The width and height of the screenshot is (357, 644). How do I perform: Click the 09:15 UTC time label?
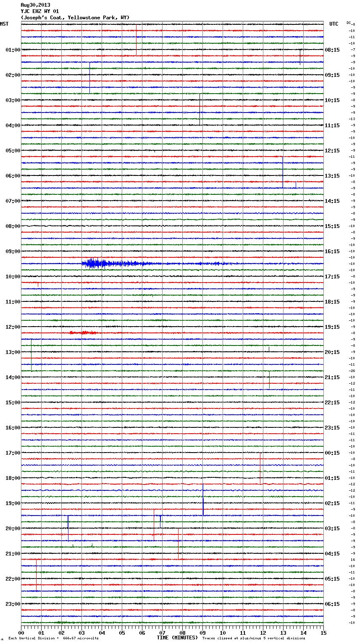pyautogui.click(x=332, y=75)
